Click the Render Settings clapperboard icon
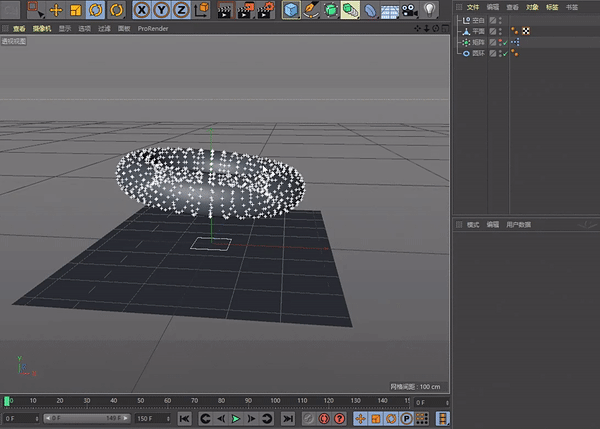Screen dimensions: 600x429 point(266,10)
